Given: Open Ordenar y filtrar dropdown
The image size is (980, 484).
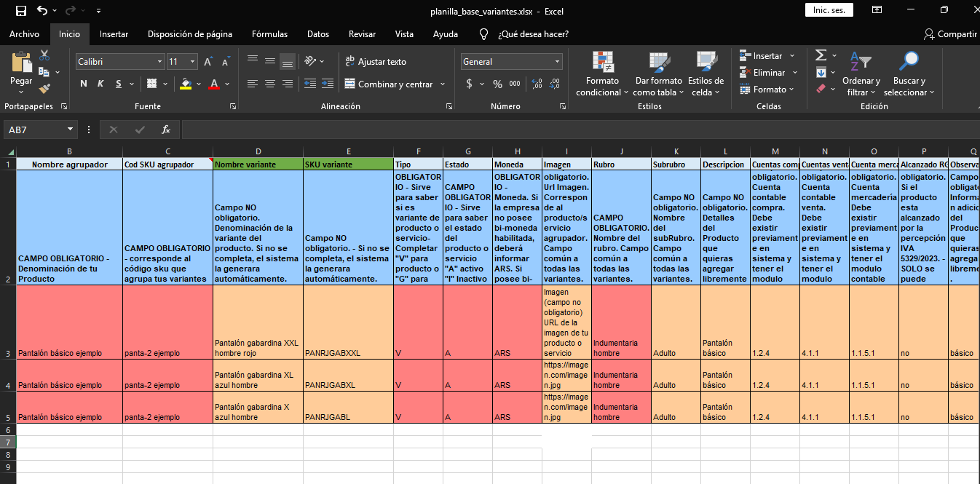Looking at the screenshot, I should point(861,74).
